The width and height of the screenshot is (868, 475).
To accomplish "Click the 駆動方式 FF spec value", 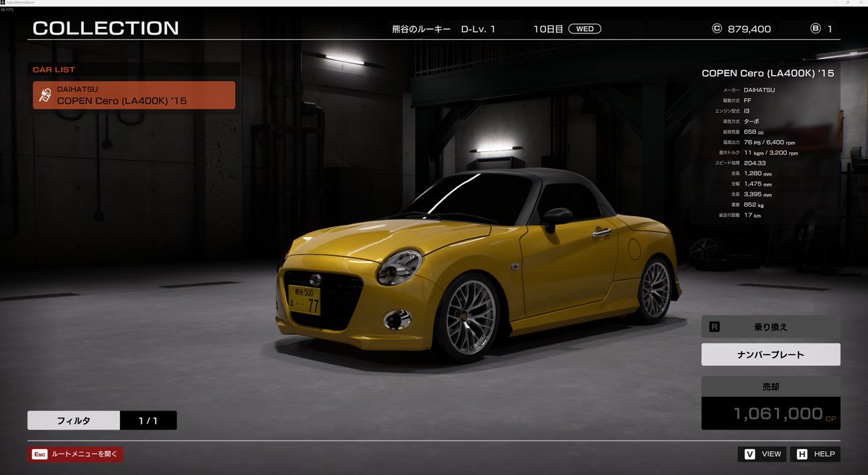I will point(749,100).
